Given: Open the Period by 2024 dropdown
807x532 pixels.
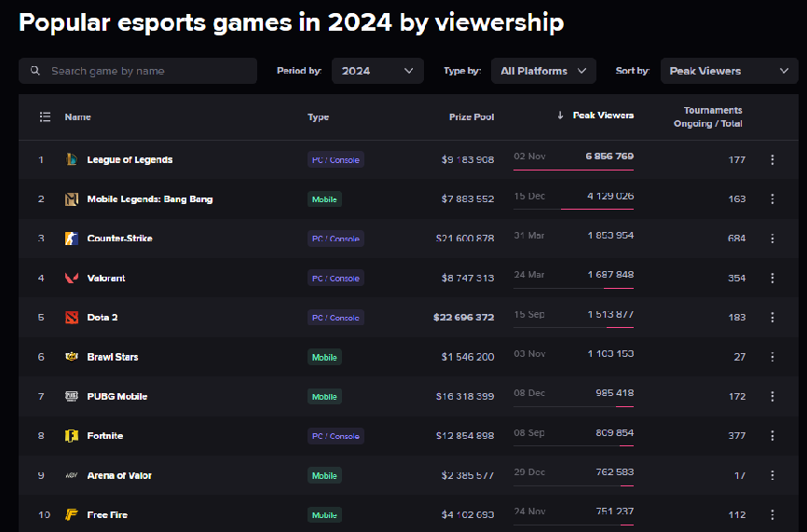Looking at the screenshot, I should 377,71.
